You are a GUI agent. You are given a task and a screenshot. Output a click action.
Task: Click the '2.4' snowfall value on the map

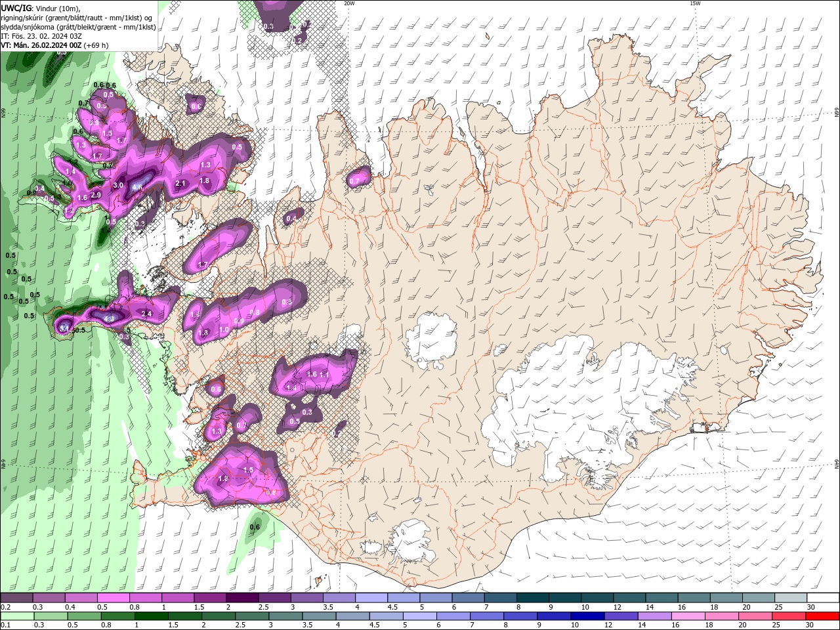point(147,314)
